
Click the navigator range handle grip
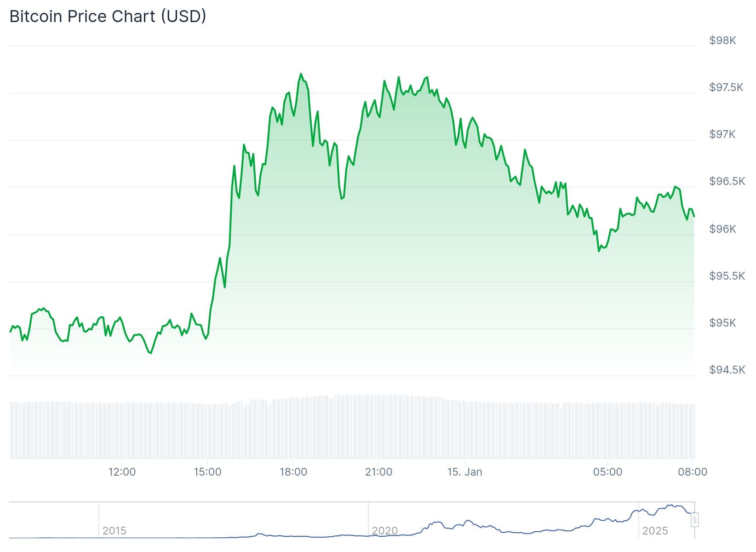pos(695,520)
